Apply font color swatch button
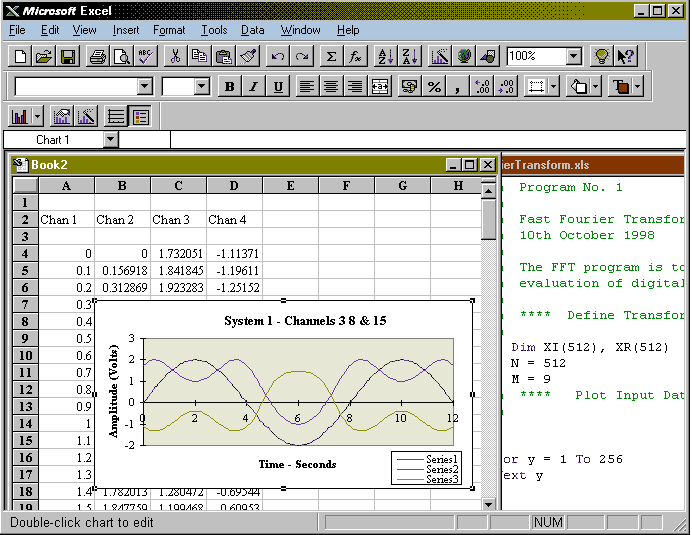The height and width of the screenshot is (535, 692). tap(621, 87)
